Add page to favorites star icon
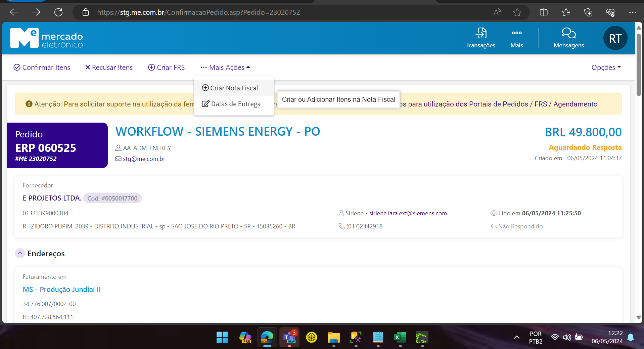The height and width of the screenshot is (349, 644). click(517, 12)
